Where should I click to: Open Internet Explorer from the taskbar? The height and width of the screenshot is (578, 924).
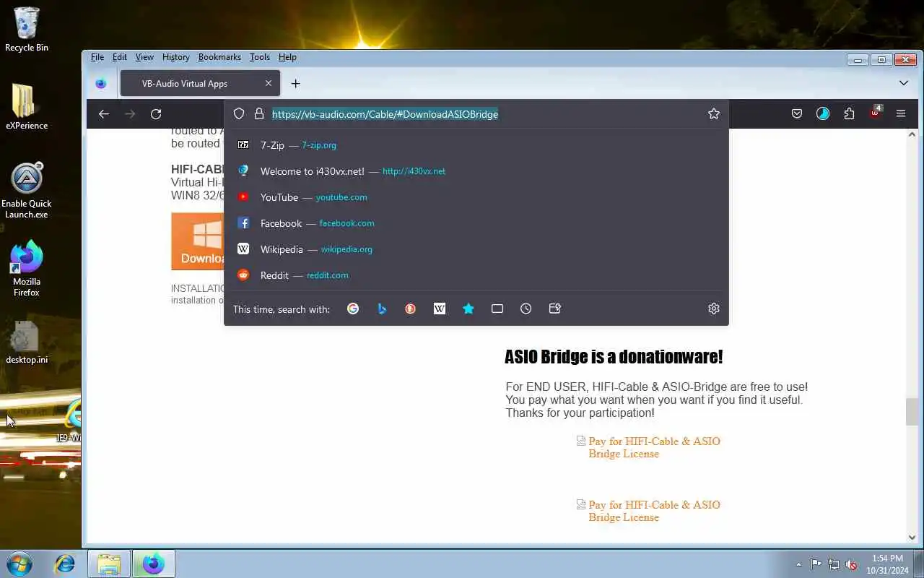[x=65, y=564]
